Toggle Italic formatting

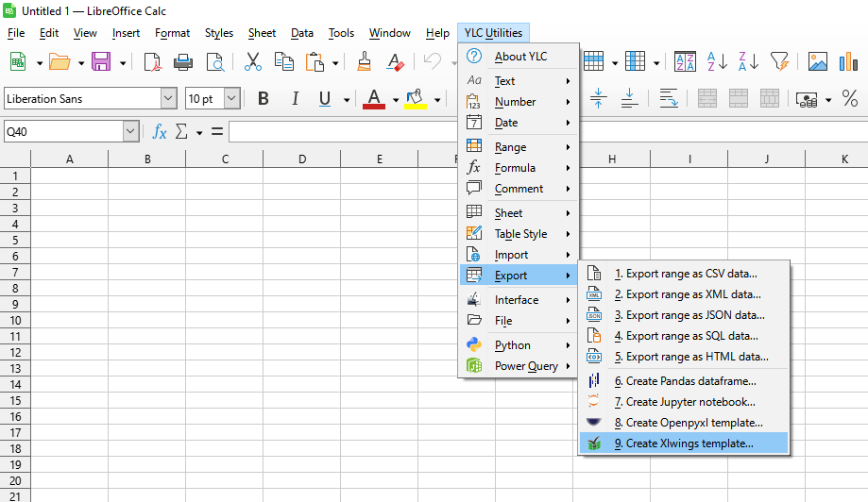coord(295,99)
